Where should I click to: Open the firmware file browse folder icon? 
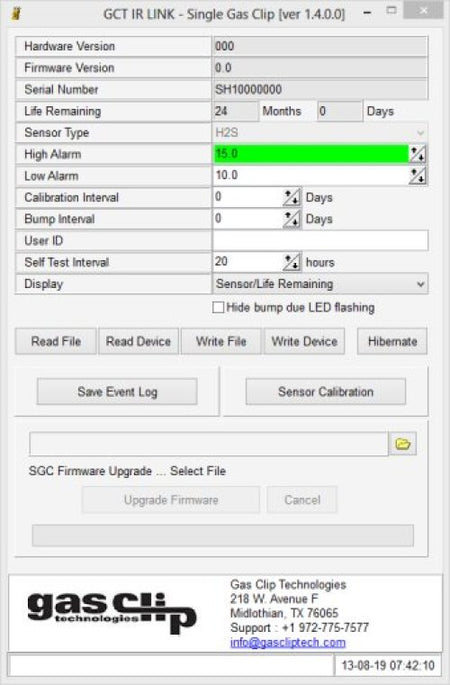coord(402,444)
